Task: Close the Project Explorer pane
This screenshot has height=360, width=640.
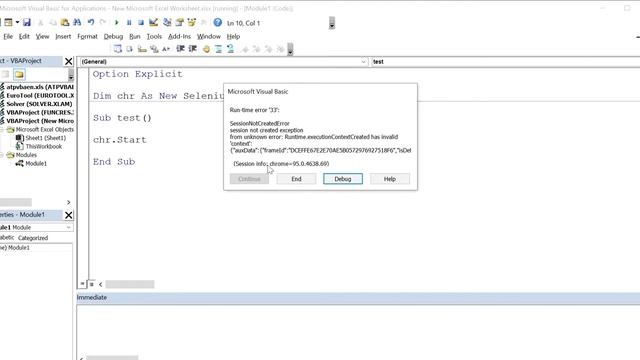Action: click(x=68, y=61)
